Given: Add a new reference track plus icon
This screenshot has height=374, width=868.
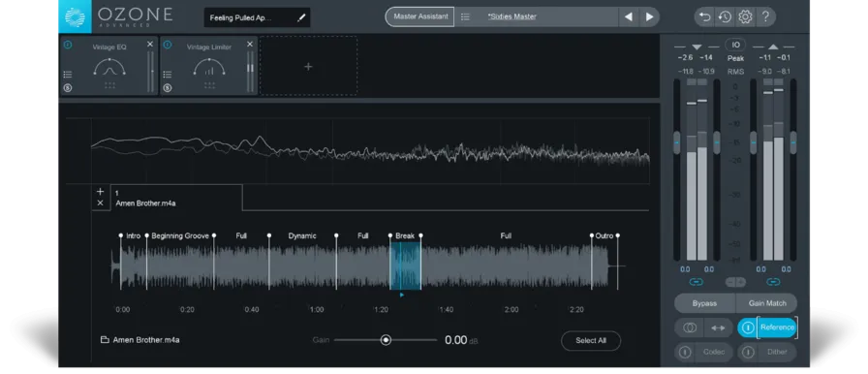Looking at the screenshot, I should click(100, 192).
